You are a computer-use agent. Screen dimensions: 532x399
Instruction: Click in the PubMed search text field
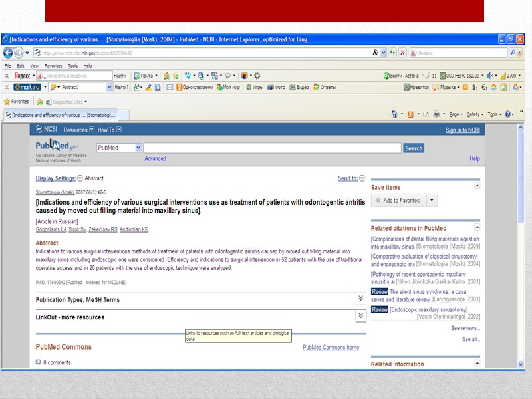(x=272, y=148)
